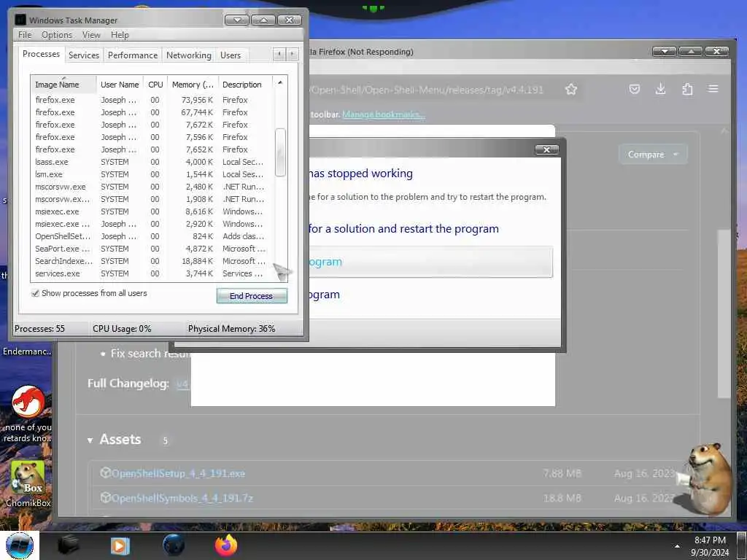This screenshot has height=560, width=747.
Task: Switch to the Services tab
Action: (84, 55)
